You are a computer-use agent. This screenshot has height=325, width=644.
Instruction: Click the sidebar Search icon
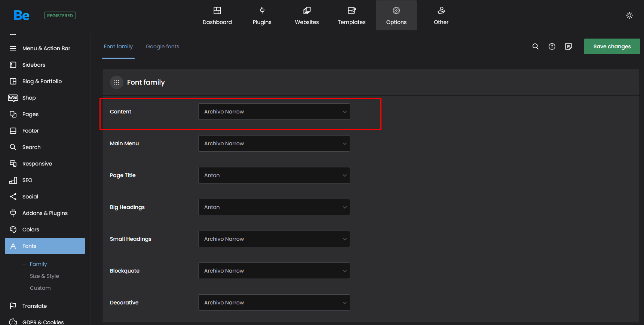[x=13, y=147]
